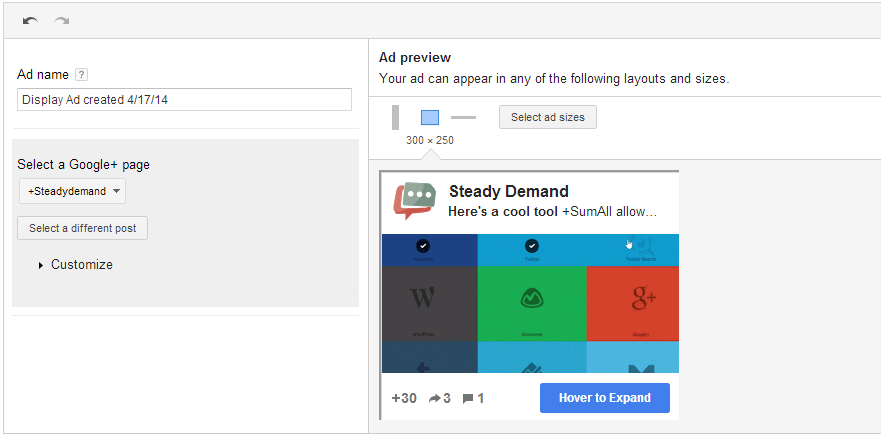Click the share arrow icon showing 3
Screen dimensions: 881x445
click(434, 398)
